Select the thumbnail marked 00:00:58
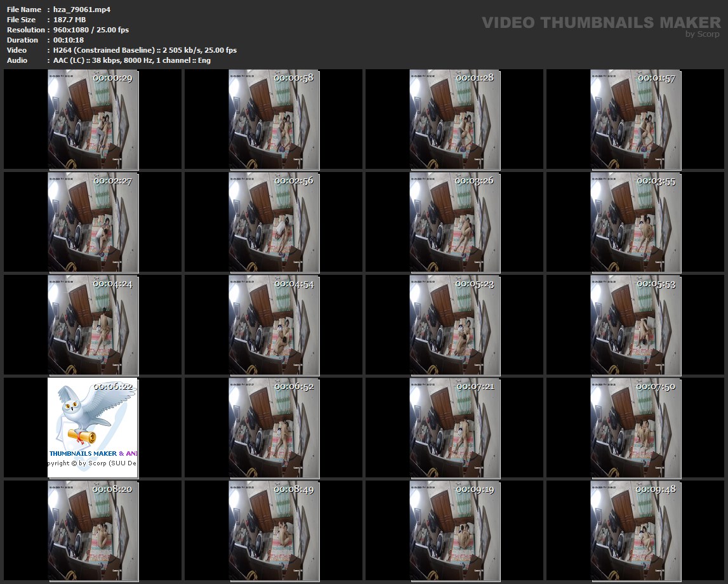Screen dimensions: 728x584 coord(274,120)
